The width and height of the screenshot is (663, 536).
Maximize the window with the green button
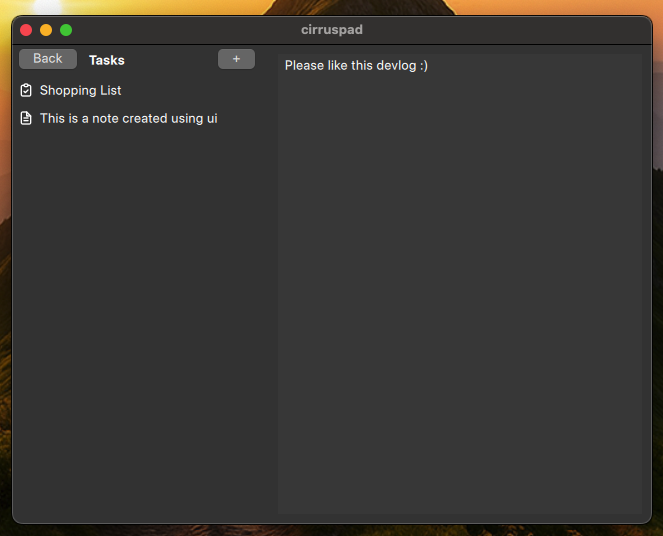click(x=66, y=30)
